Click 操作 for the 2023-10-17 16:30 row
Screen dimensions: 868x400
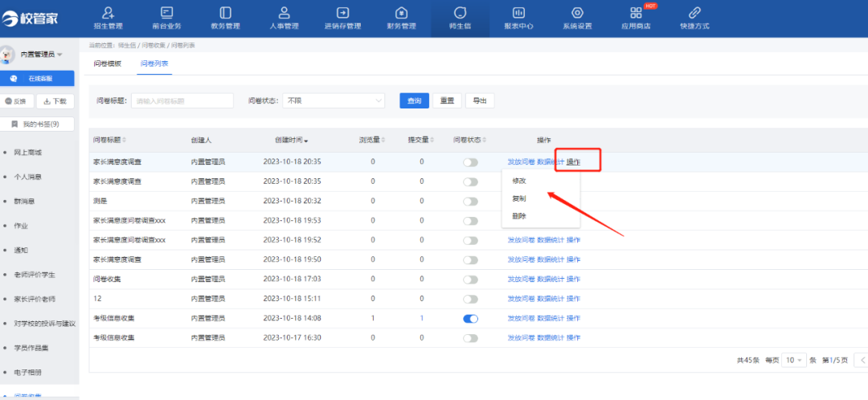574,337
